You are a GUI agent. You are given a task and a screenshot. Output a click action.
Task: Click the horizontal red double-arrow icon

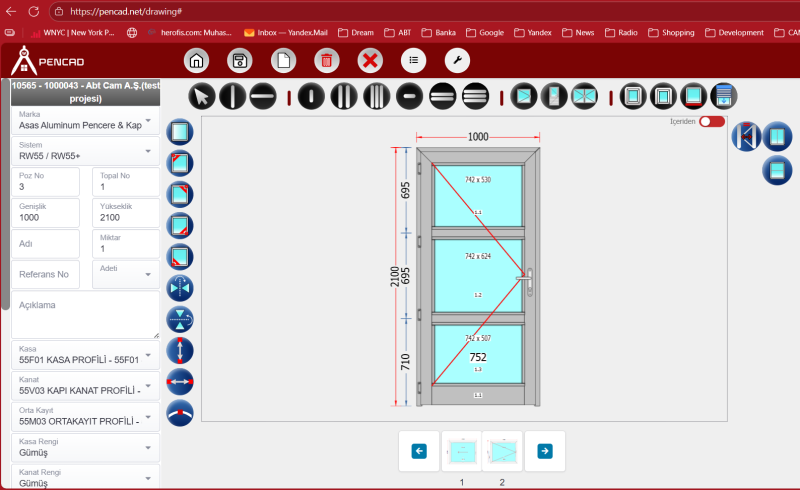coord(180,382)
